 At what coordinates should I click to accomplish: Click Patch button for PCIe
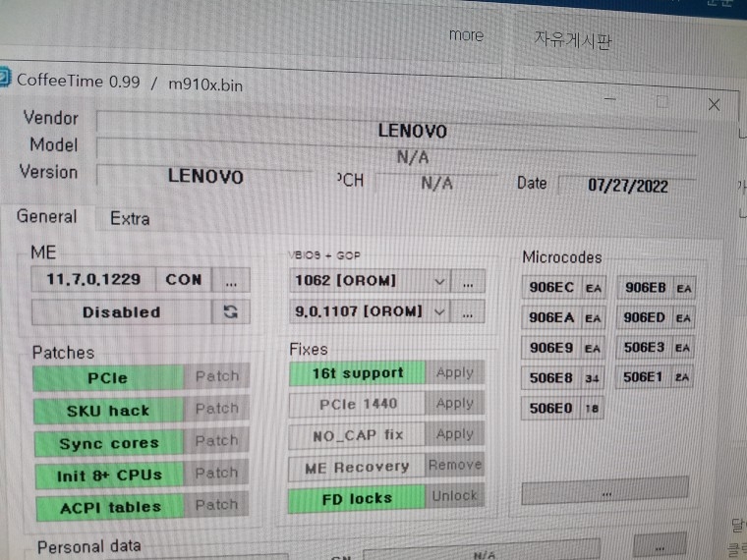(x=217, y=376)
